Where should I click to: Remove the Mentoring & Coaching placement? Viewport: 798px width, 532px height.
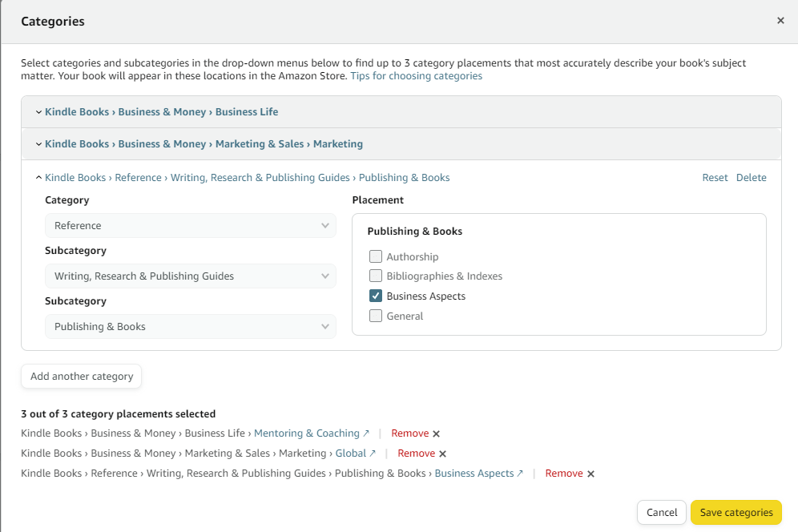(x=409, y=433)
